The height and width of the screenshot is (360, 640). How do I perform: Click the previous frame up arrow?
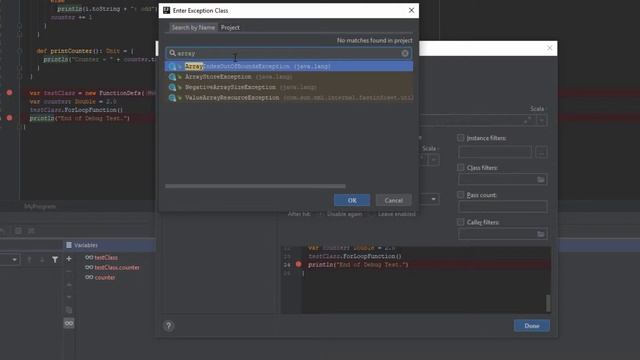click(29, 260)
